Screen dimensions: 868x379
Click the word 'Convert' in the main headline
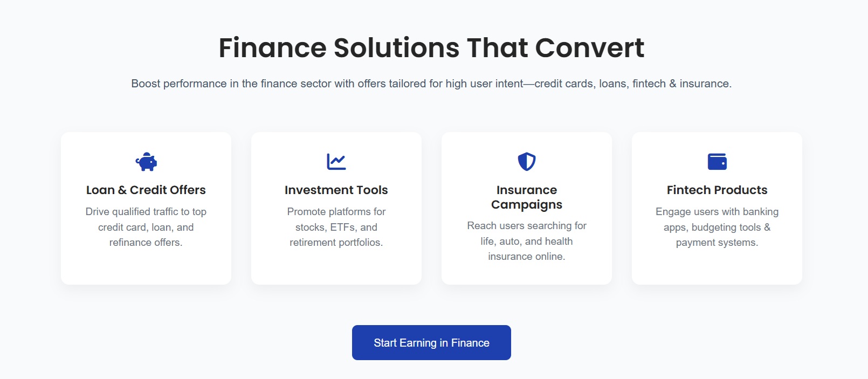click(x=589, y=48)
